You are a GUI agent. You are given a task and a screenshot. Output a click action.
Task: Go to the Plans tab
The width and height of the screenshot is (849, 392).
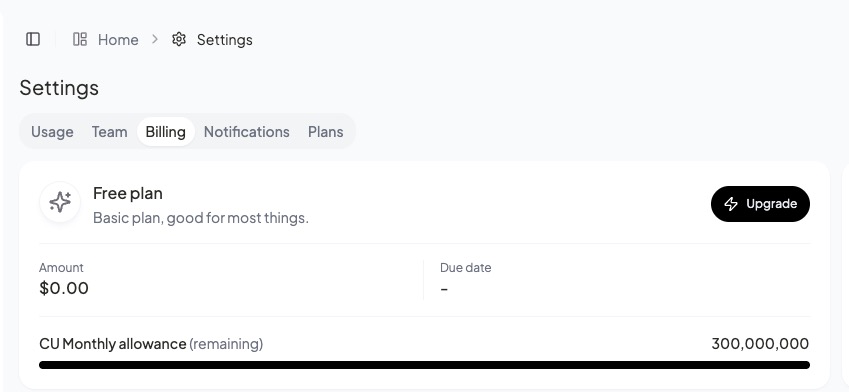(325, 132)
